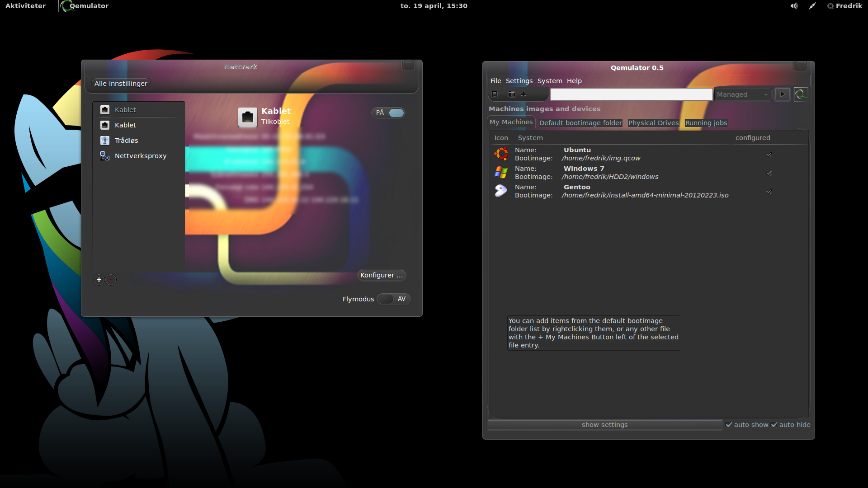868x488 pixels.
Task: Open the Help menu in Qemulator
Action: pyautogui.click(x=574, y=81)
